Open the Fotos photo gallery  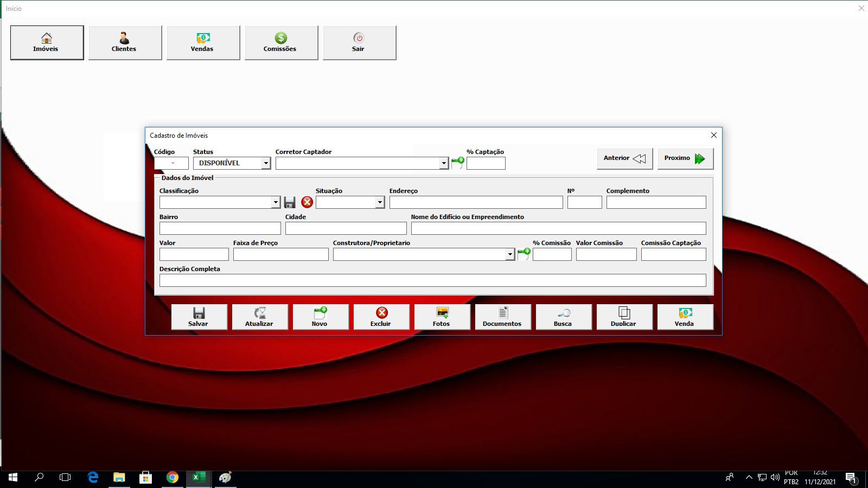[x=442, y=317]
